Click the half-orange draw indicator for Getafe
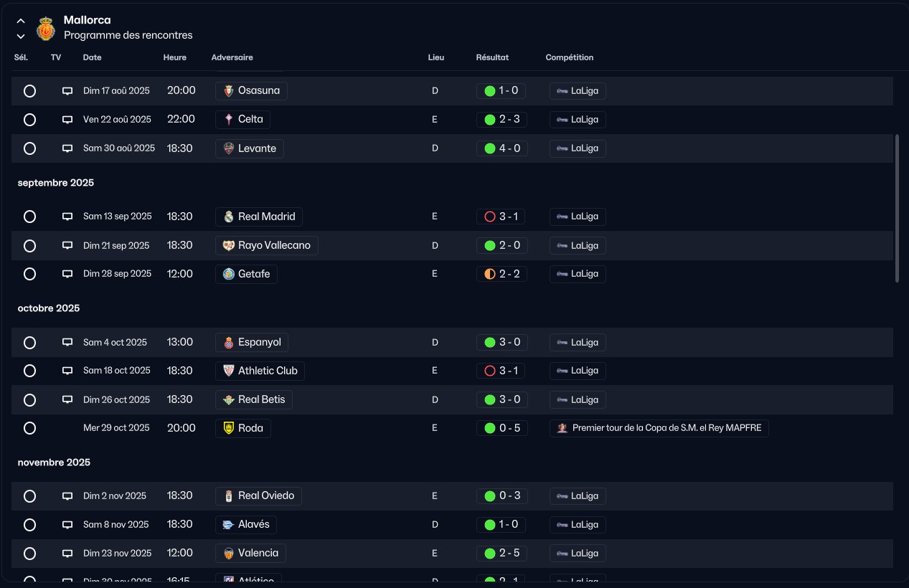 490,274
